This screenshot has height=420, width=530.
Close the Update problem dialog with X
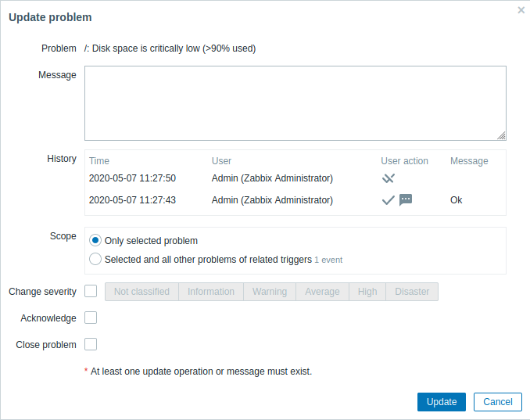[521, 10]
